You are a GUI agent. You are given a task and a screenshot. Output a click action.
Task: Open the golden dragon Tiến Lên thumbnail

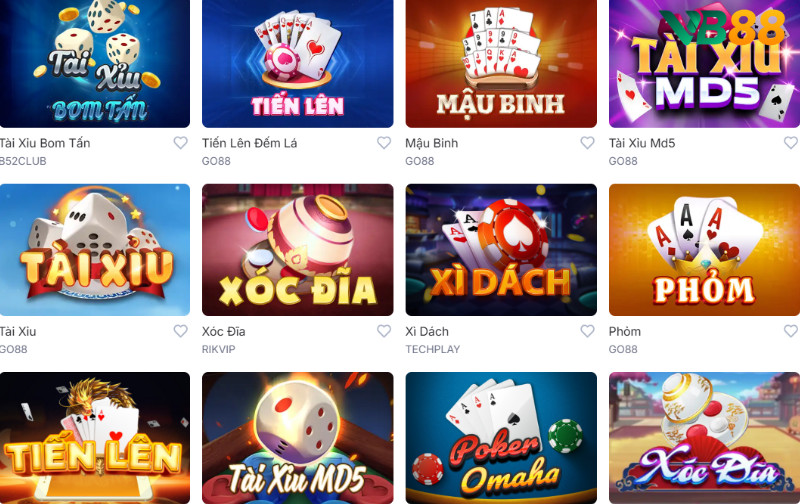[x=95, y=438]
